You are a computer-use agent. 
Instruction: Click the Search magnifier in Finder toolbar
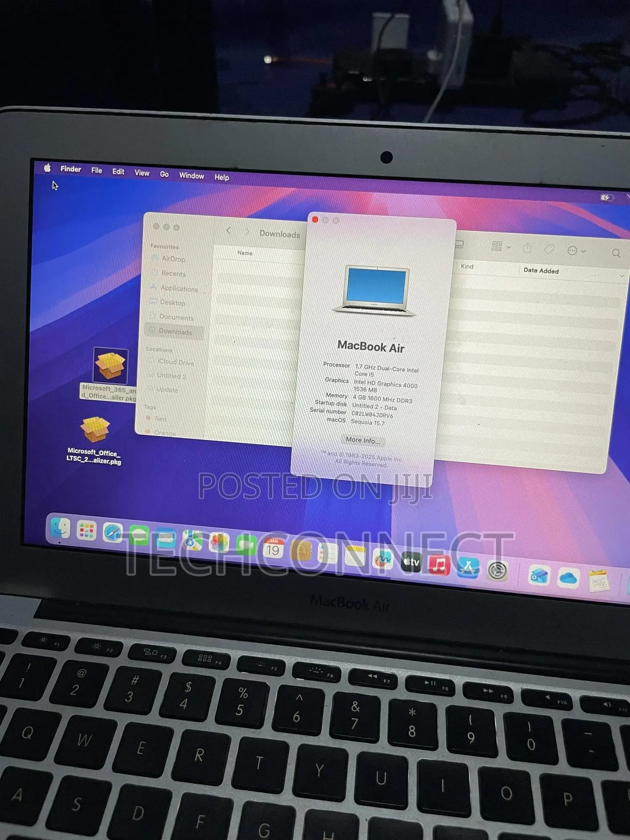(616, 253)
